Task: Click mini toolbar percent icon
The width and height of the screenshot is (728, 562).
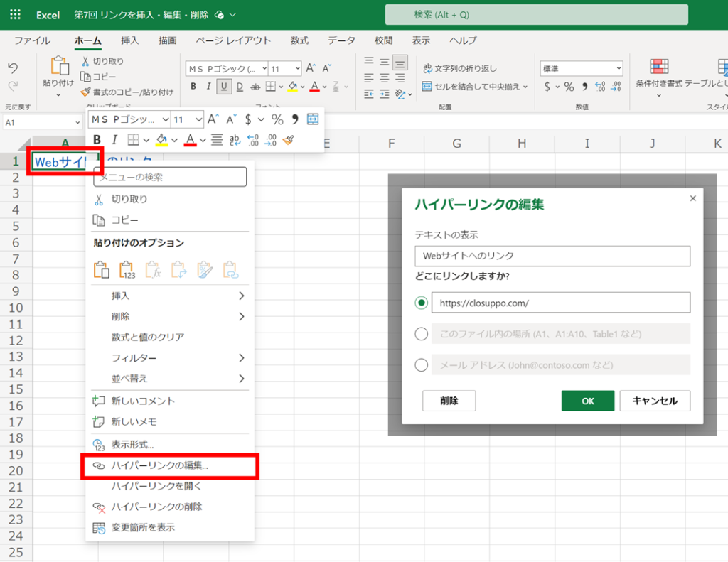Action: click(278, 119)
